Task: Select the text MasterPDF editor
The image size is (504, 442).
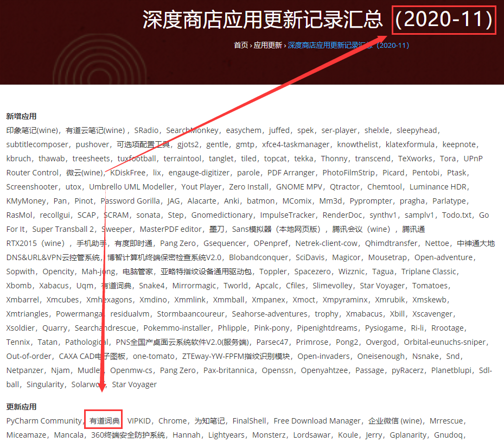Action: click(x=170, y=229)
